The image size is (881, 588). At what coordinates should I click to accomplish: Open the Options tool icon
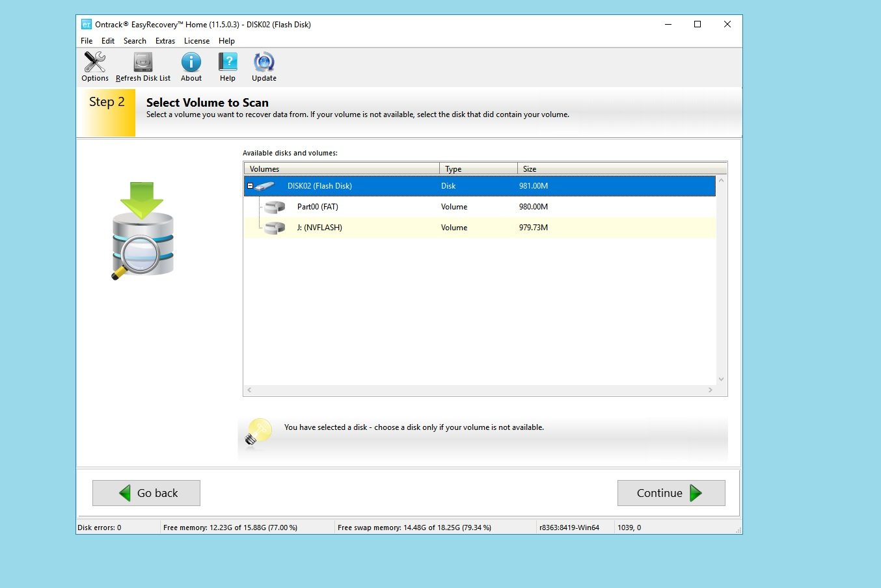95,62
